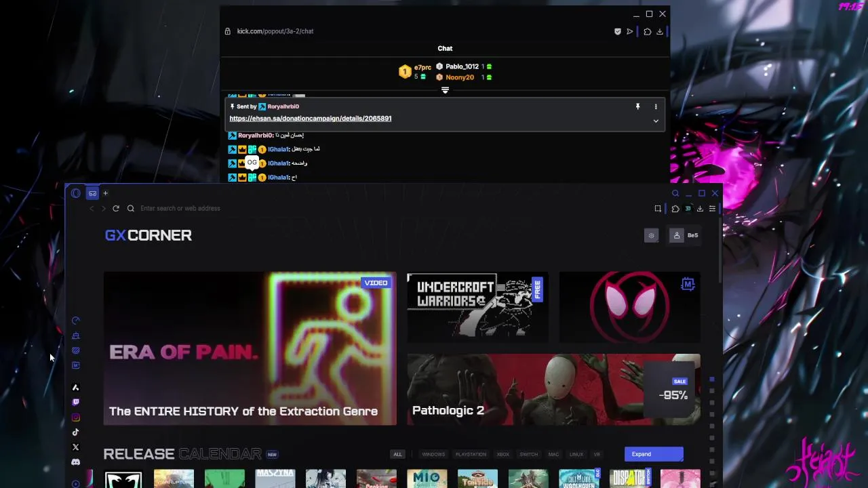Viewport: 868px width, 488px height.
Task: Filter release calendar by MAC
Action: pyautogui.click(x=553, y=454)
